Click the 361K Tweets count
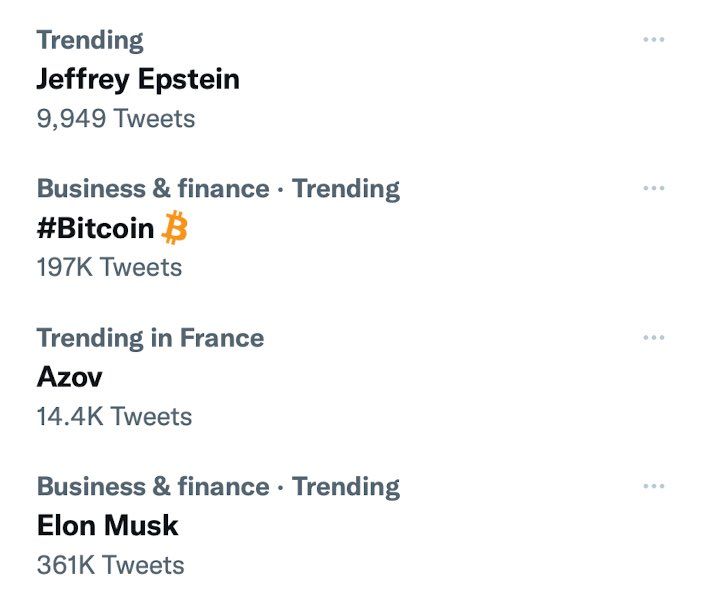Image resolution: width=710 pixels, height=606 pixels. coord(110,565)
